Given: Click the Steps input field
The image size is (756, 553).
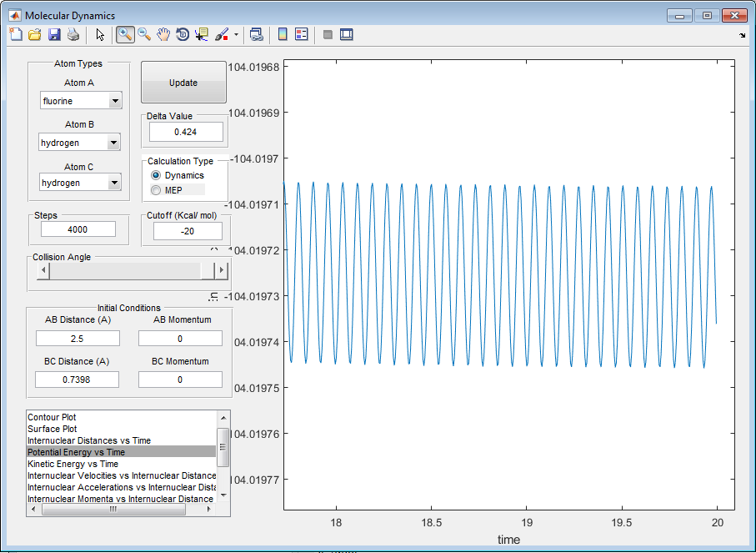Looking at the screenshot, I should coord(78,229).
